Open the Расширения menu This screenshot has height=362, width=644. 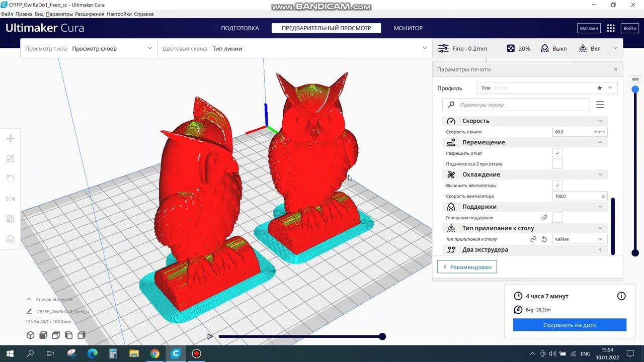90,14
